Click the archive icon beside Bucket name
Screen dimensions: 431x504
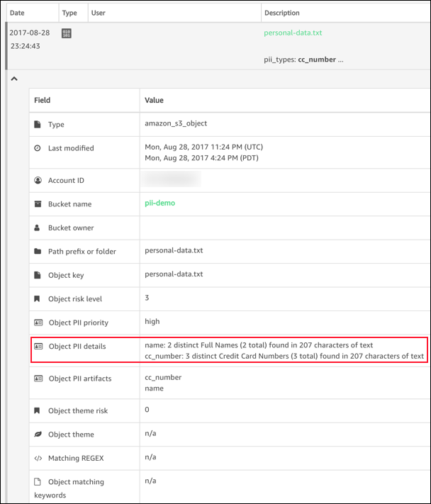38,203
